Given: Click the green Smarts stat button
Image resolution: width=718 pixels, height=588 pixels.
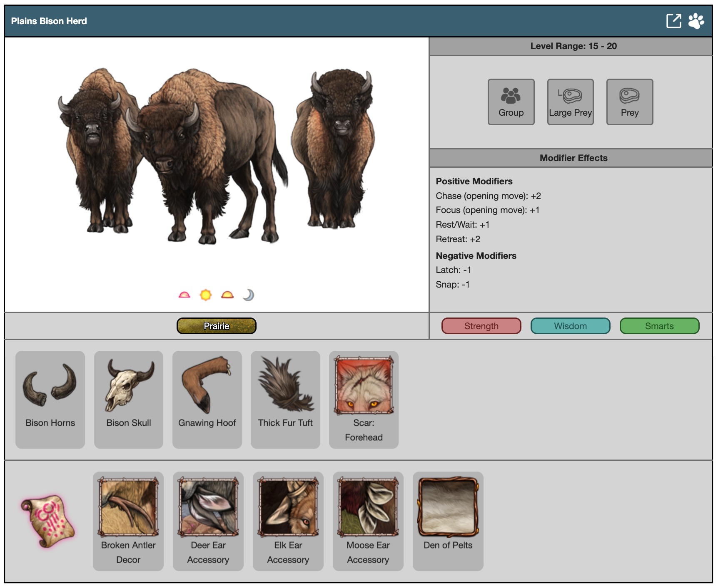Looking at the screenshot, I should [x=659, y=326].
